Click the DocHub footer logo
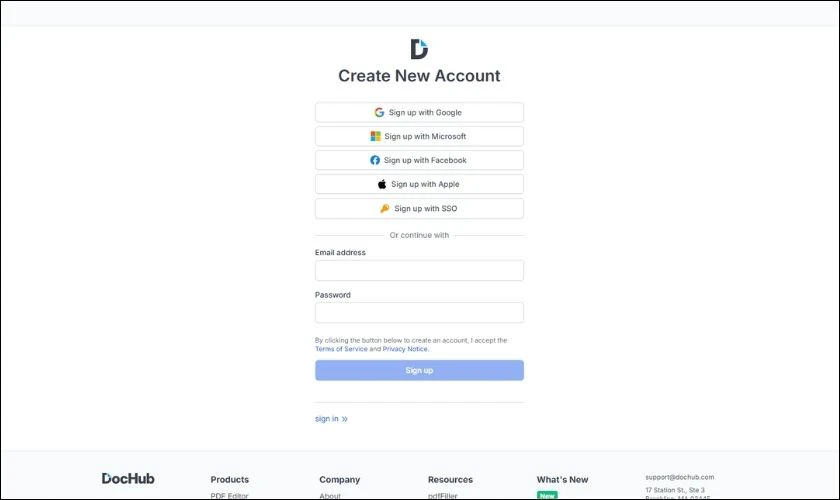840x500 pixels. point(128,479)
